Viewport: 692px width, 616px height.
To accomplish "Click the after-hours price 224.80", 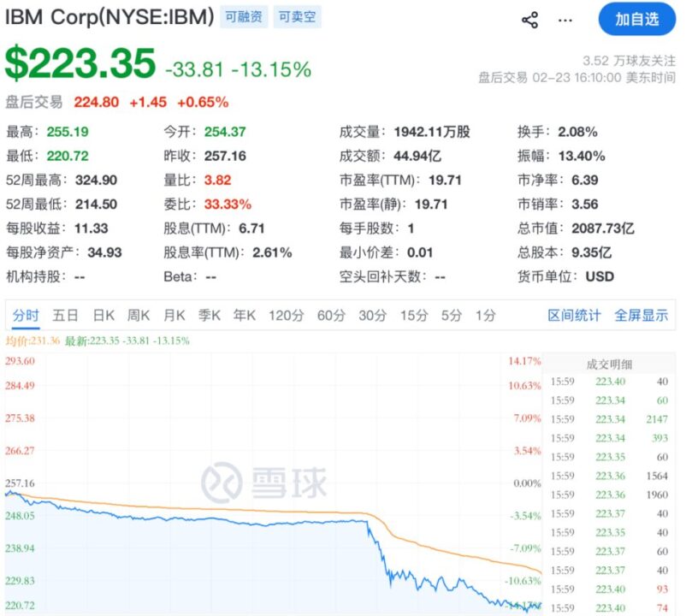I will click(x=96, y=103).
